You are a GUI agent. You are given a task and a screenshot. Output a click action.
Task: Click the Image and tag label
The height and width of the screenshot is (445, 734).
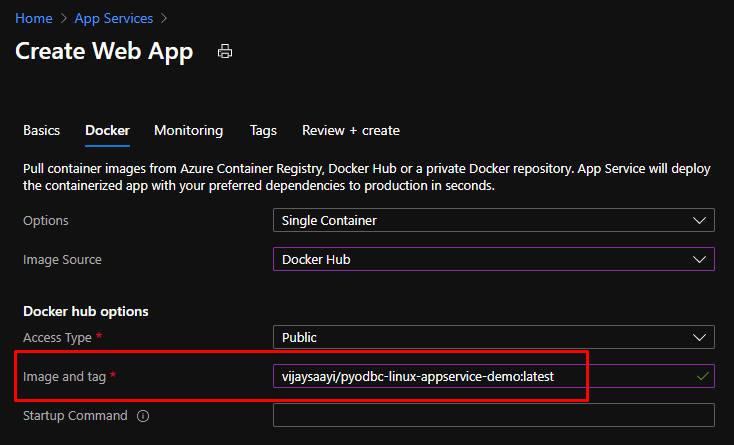[65, 377]
